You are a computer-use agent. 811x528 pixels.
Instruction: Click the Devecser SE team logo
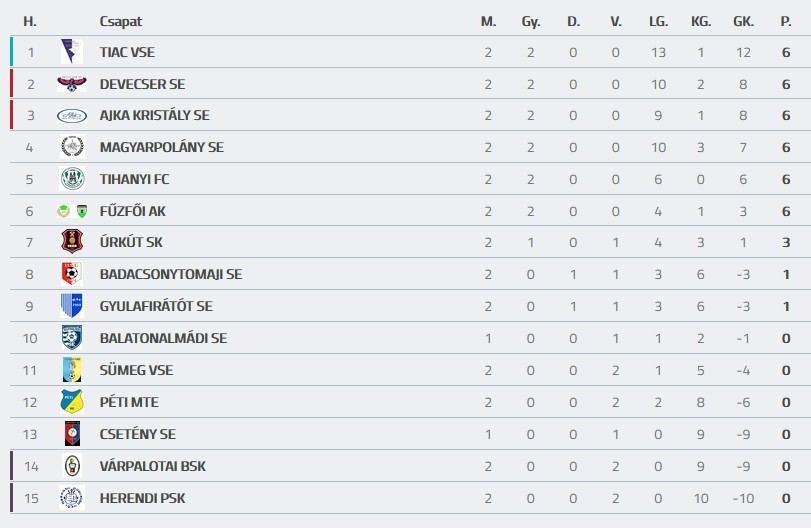(71, 84)
